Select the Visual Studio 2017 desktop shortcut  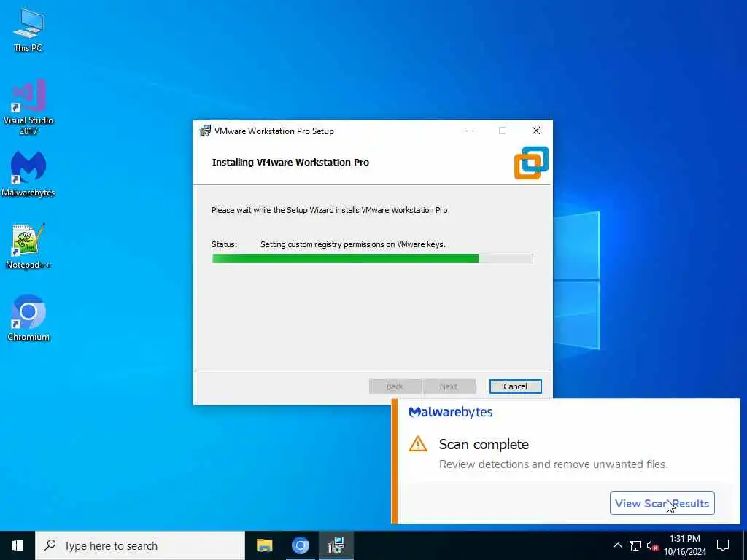point(28,107)
